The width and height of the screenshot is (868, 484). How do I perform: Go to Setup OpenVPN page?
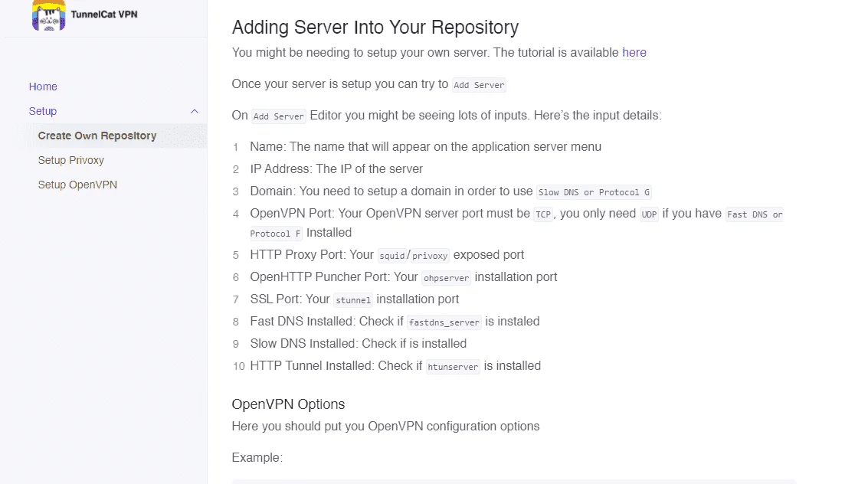click(77, 185)
